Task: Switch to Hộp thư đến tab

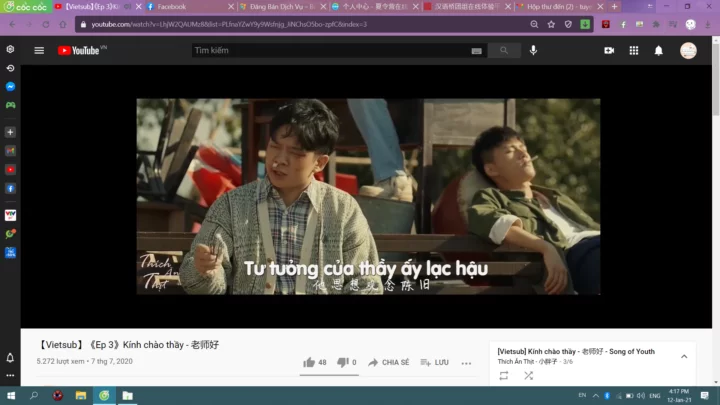Action: pyautogui.click(x=560, y=6)
